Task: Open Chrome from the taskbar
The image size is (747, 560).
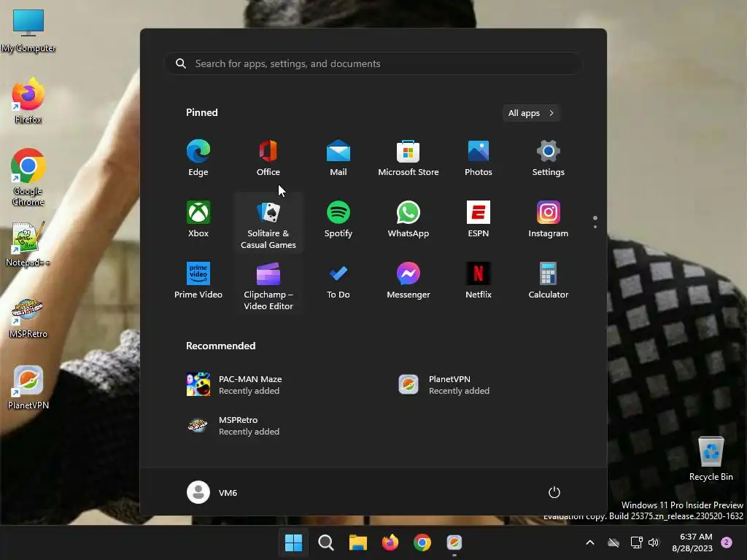Action: tap(422, 542)
